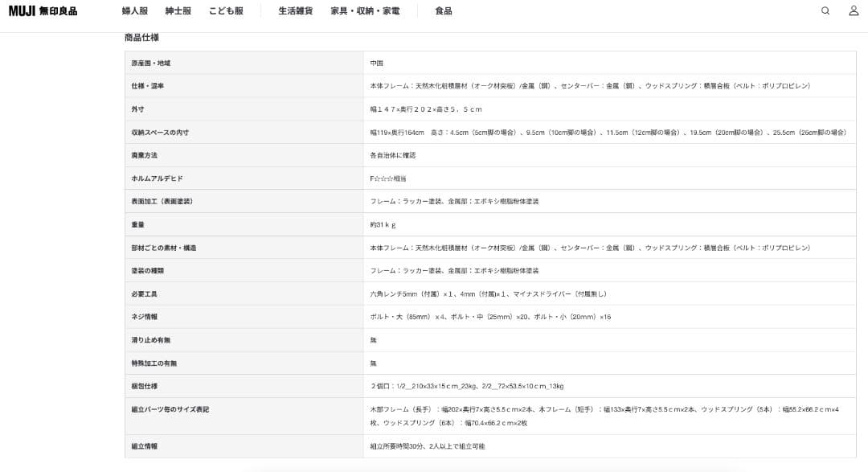This screenshot has width=868, height=472.
Task: Open the user account icon
Action: pos(854,11)
